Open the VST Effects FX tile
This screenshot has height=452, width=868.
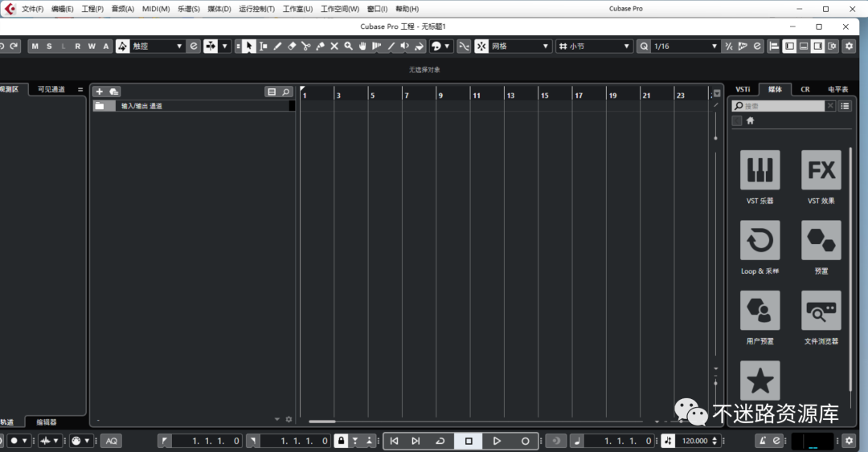821,170
